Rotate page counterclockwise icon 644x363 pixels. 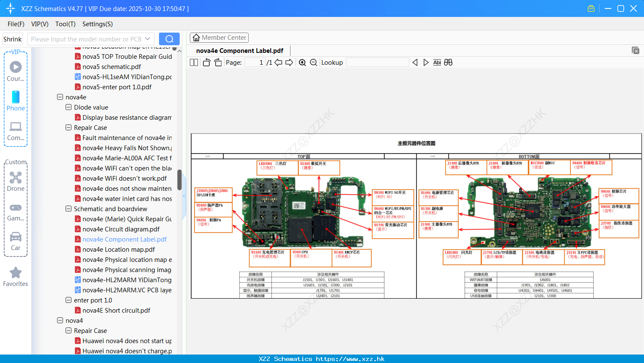[206, 63]
